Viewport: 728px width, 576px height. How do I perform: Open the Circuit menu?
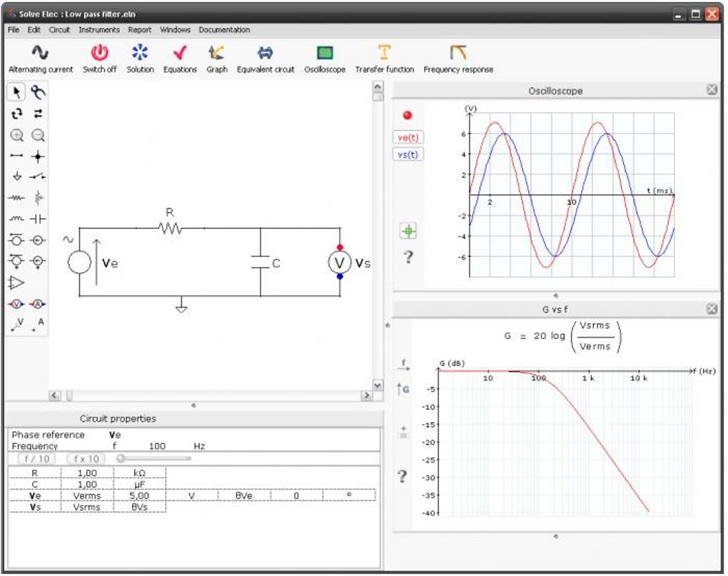pyautogui.click(x=59, y=30)
